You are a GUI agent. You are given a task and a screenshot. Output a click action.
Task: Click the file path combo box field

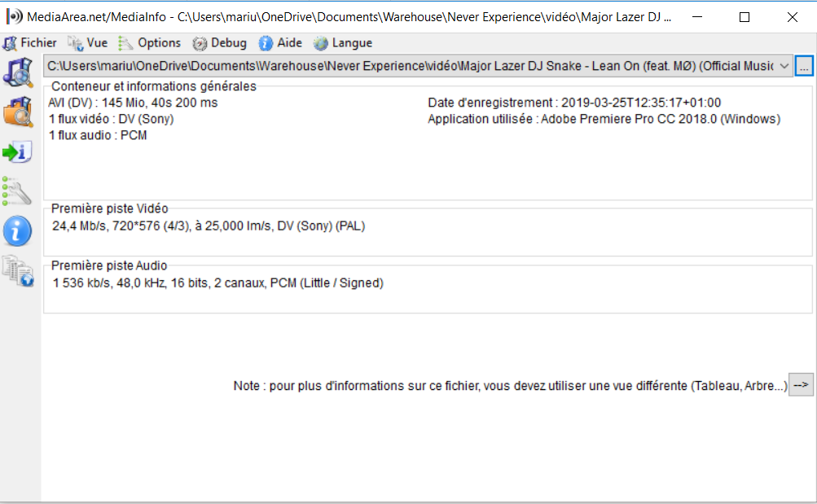coord(418,66)
